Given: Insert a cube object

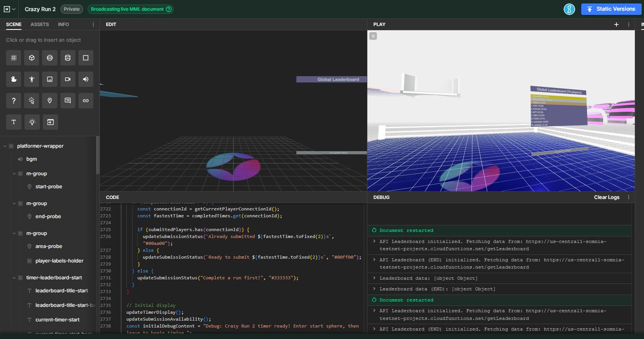Looking at the screenshot, I should [32, 57].
